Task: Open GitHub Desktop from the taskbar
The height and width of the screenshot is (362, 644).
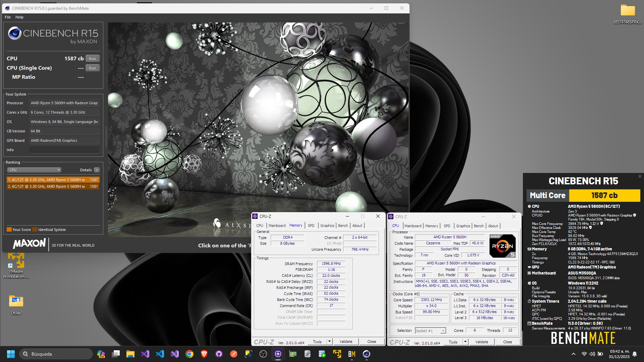Action: (x=219, y=354)
